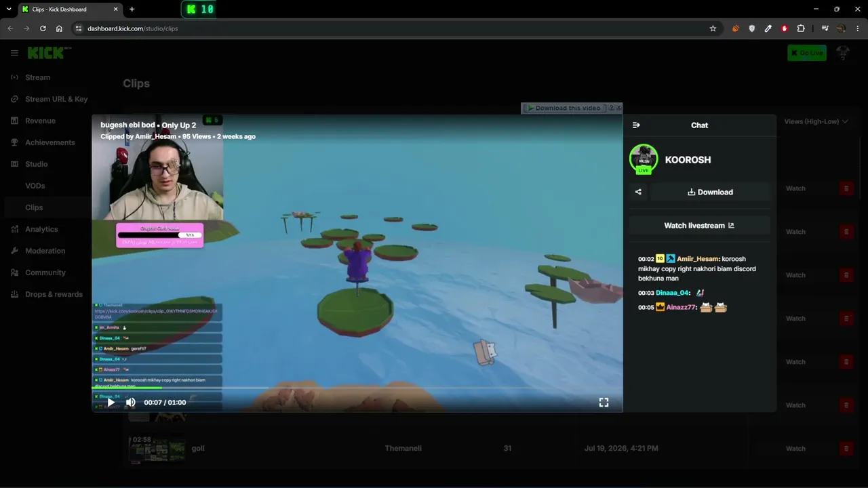Viewport: 868px width, 488px height.
Task: Dismiss the Download this video overlay
Action: pos(618,108)
